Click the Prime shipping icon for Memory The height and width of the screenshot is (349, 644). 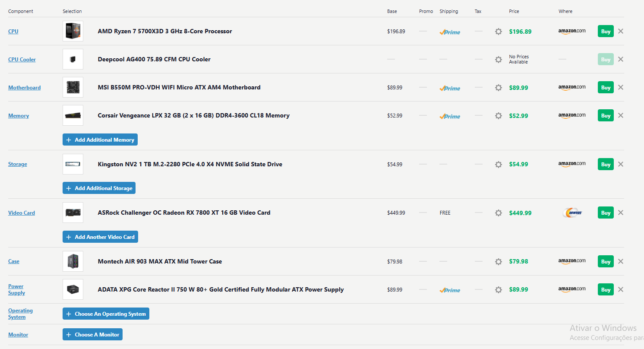tap(450, 116)
